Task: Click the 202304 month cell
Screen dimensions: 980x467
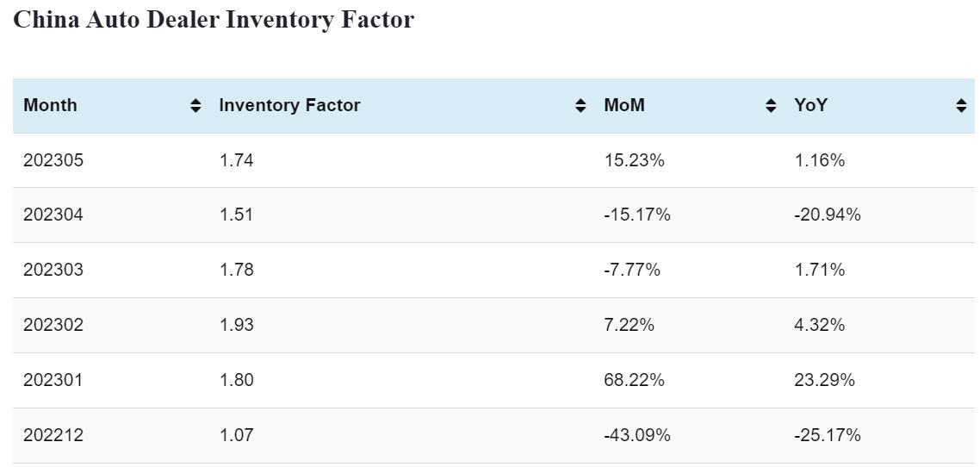Action: (53, 215)
